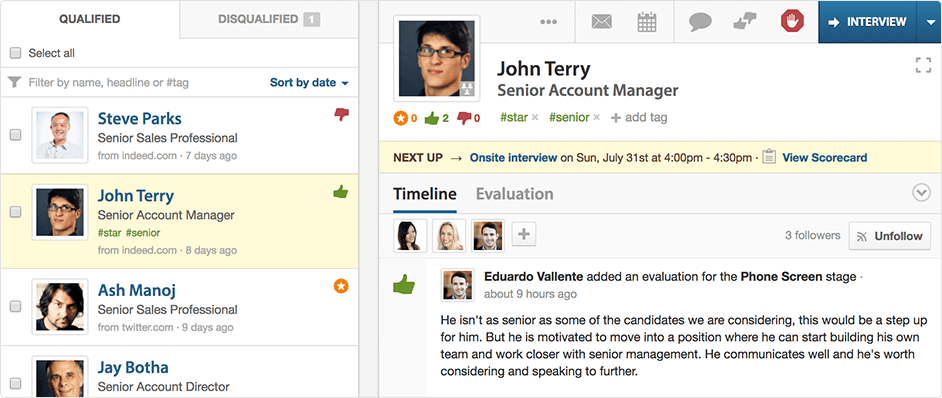
Task: Click the Disqualified count badge showing 1
Action: click(x=311, y=19)
